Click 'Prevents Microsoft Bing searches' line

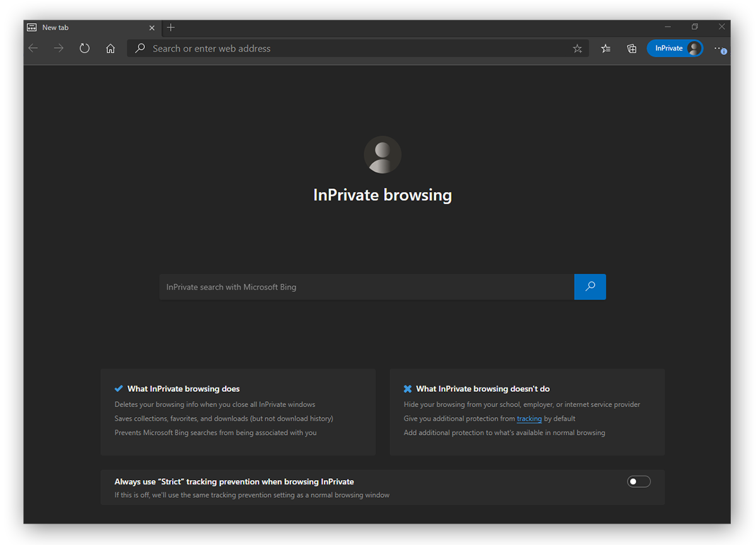tap(215, 433)
